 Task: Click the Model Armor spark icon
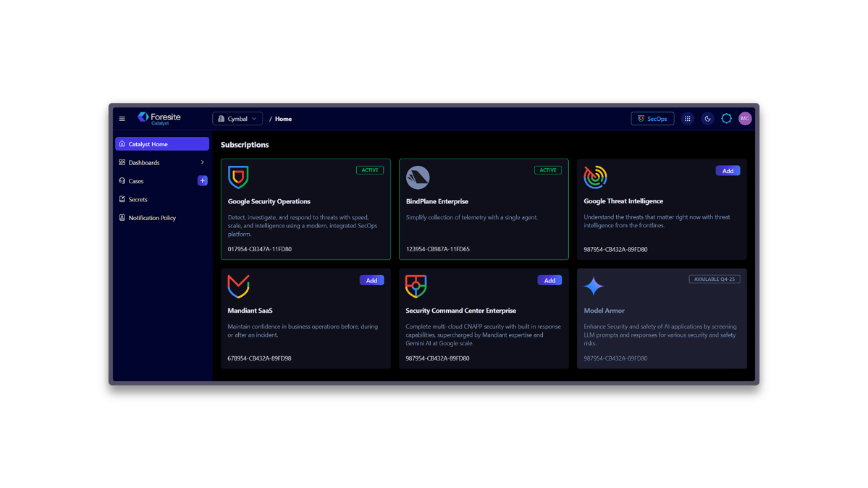tap(594, 286)
